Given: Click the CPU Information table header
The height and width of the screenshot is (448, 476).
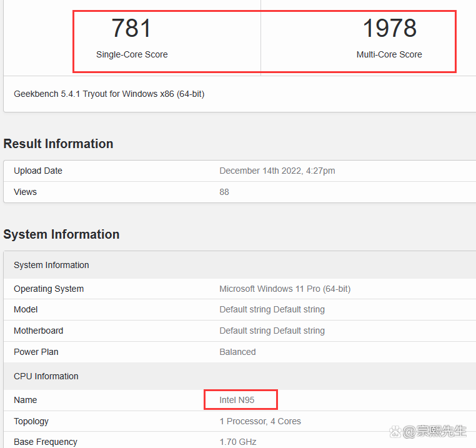Looking at the screenshot, I should pyautogui.click(x=46, y=376).
